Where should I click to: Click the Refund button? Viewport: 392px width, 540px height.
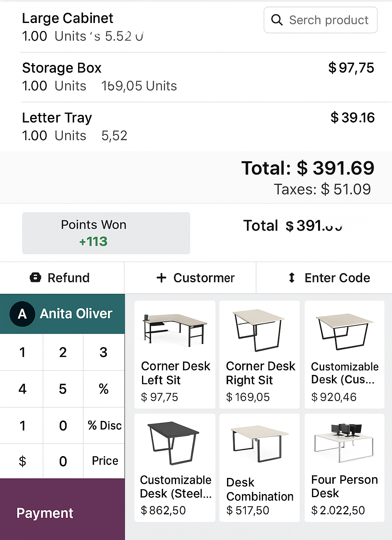tap(62, 278)
